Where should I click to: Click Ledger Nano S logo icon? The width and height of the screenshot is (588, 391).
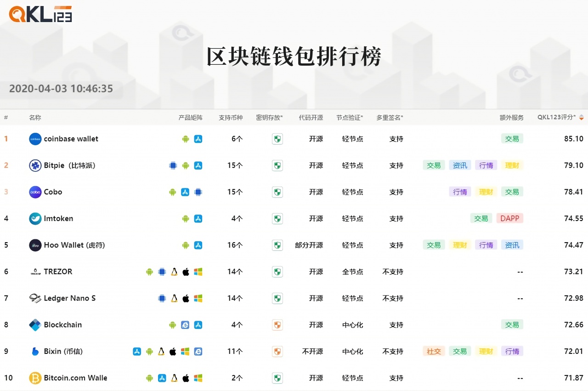[35, 298]
